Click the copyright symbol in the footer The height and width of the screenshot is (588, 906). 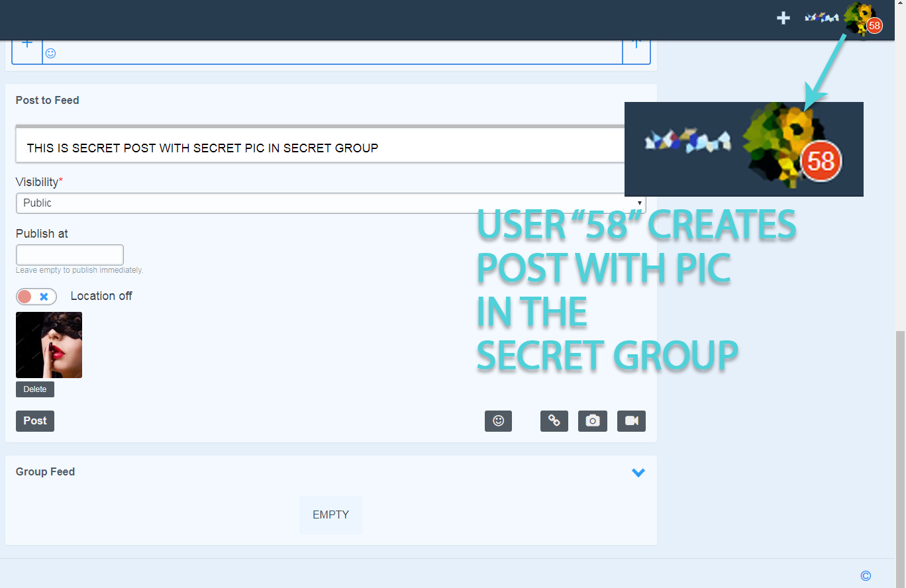coord(866,576)
